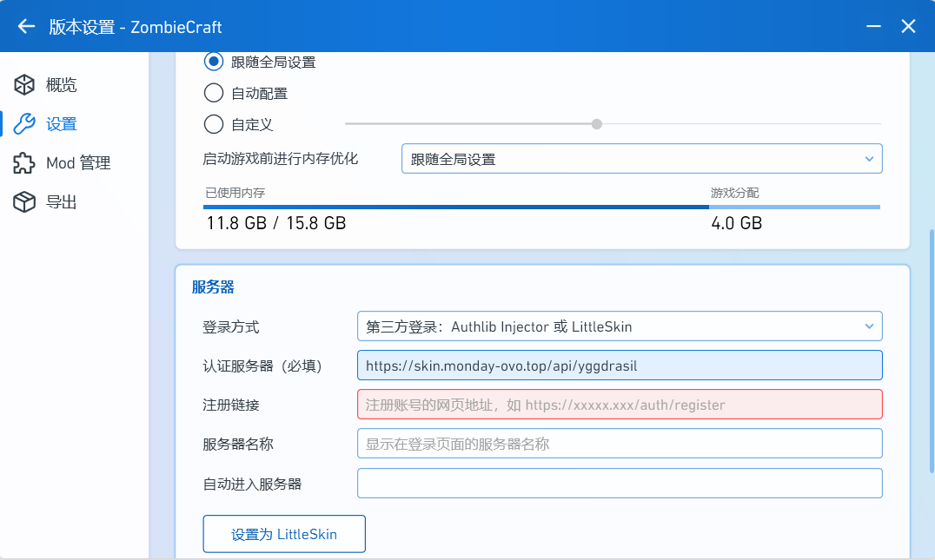Click the 服务器 section heading
Viewport: 935px width, 560px height.
(x=213, y=287)
